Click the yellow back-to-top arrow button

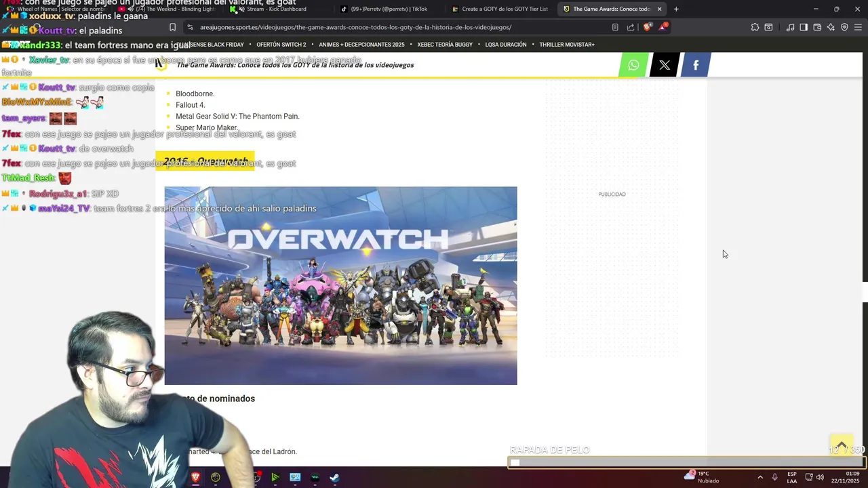pos(842,446)
